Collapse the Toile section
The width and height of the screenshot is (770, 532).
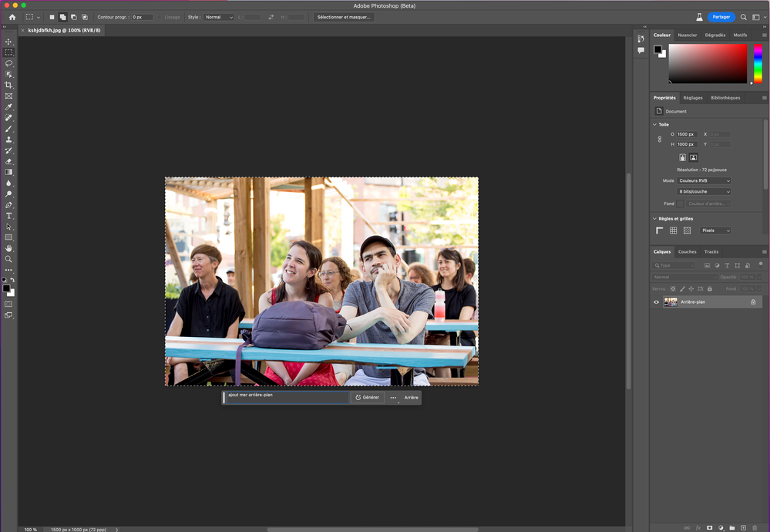[655, 124]
